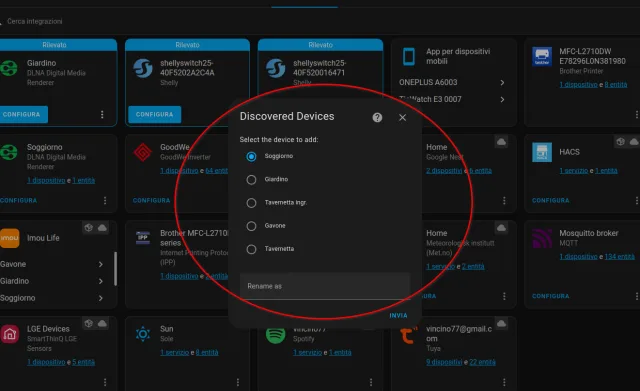Screen dimensions: 640x391
Task: Open 1 entità link under Soggiorno card
Action: (x=84, y=180)
